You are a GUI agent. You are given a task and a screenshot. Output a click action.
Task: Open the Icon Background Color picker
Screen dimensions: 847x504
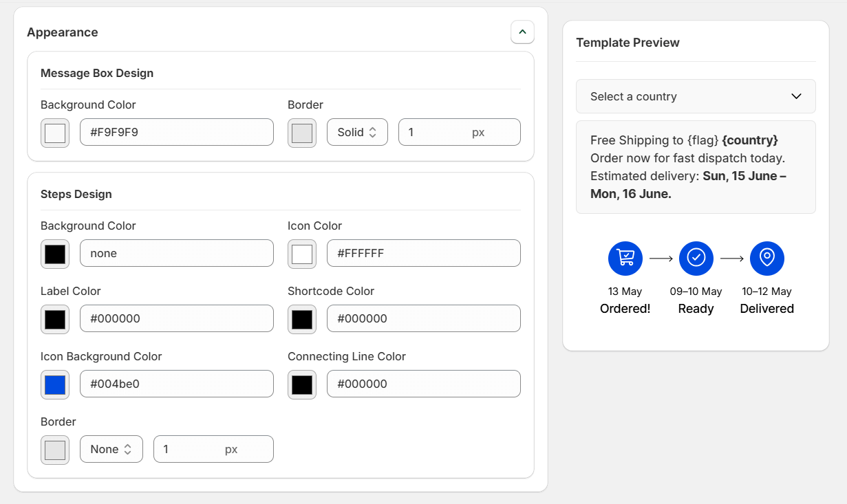[x=54, y=384]
